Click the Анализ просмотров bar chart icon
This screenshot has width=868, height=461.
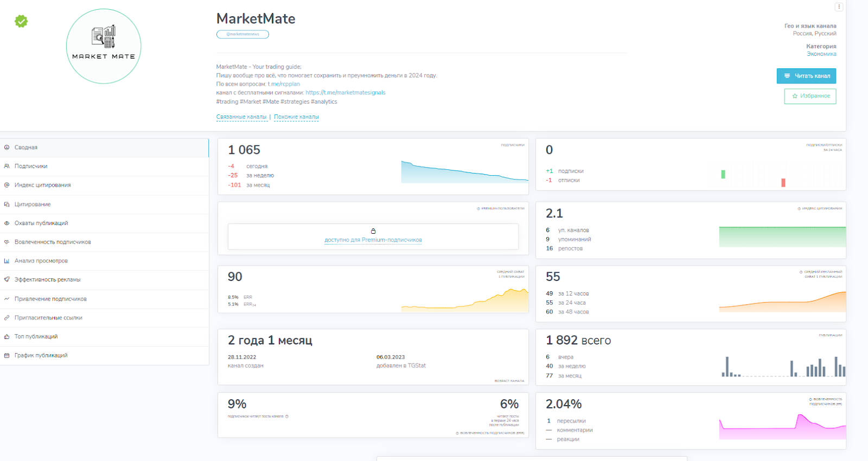[x=7, y=261]
